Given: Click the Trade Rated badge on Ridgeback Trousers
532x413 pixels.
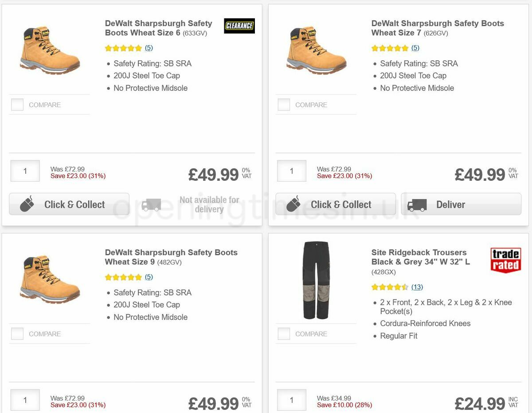Looking at the screenshot, I should click(505, 260).
